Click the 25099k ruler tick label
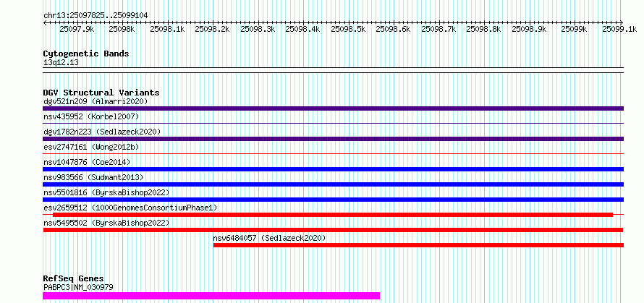The height and width of the screenshot is (303, 644). [x=575, y=29]
